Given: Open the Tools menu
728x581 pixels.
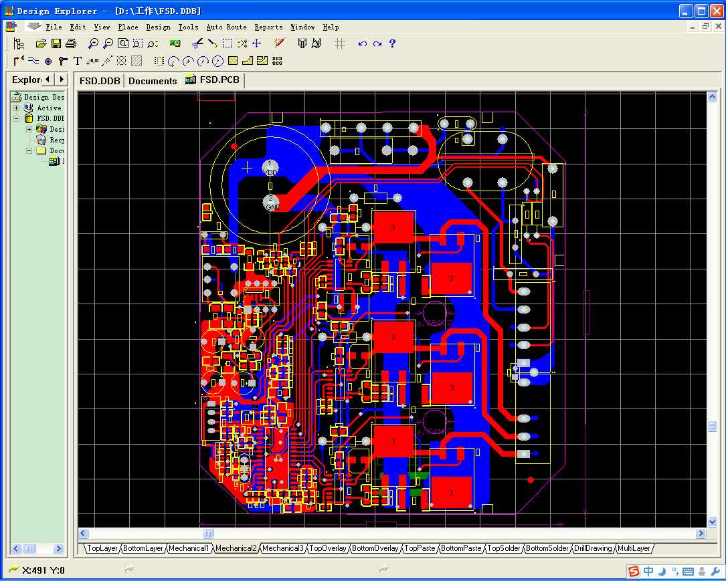Looking at the screenshot, I should click(x=188, y=27).
